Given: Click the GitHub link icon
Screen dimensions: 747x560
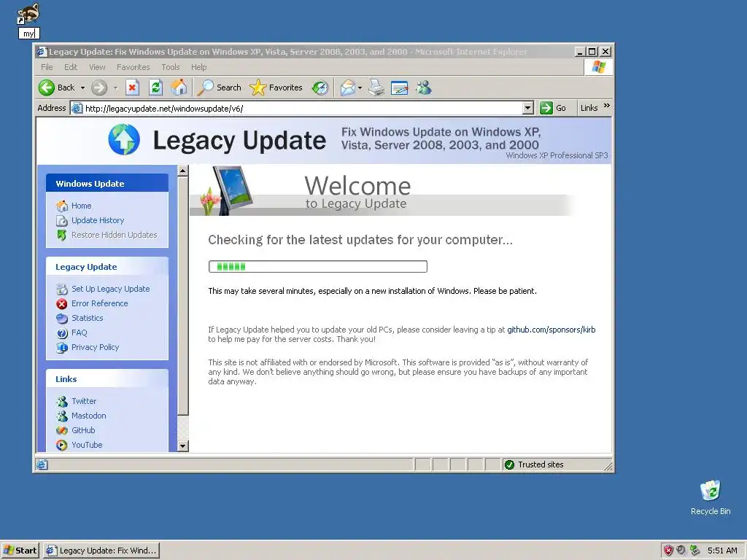Looking at the screenshot, I should point(62,430).
